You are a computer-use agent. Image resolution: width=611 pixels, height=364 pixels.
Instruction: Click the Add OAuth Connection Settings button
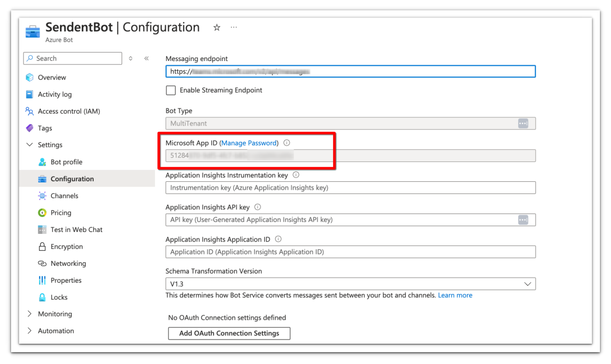[x=229, y=333]
